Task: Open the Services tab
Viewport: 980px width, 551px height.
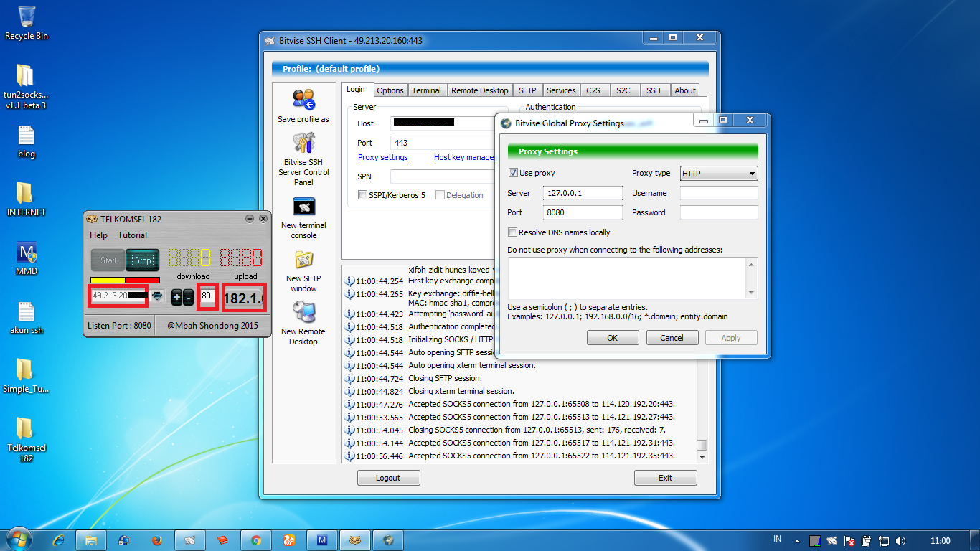Action: (x=561, y=90)
